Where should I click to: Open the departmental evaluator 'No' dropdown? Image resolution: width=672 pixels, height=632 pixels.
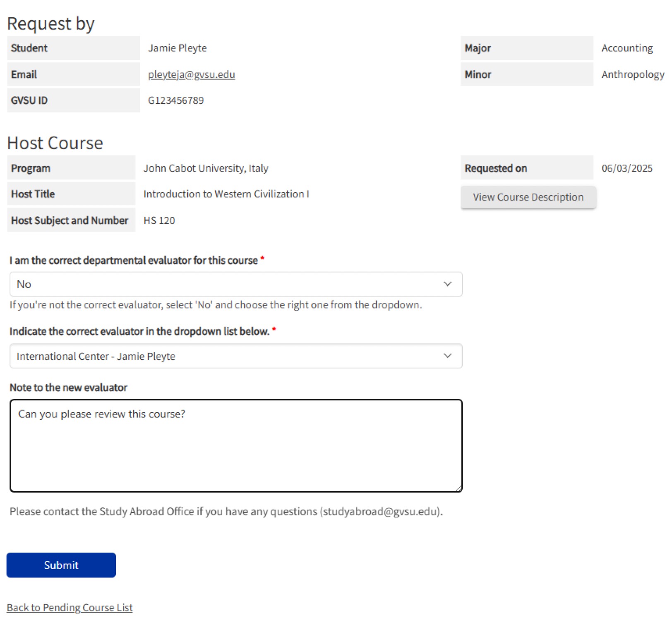pyautogui.click(x=236, y=284)
